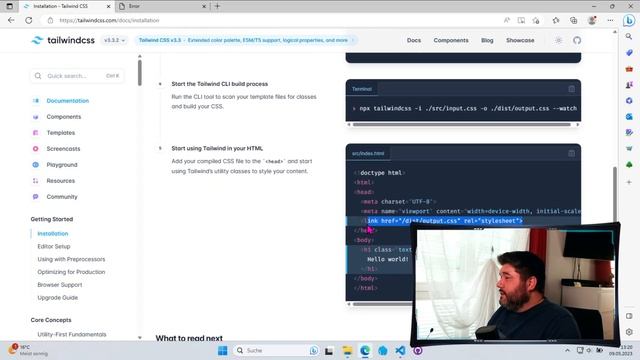Open the Tailwind CSS v3.3 announcement link

click(x=246, y=40)
